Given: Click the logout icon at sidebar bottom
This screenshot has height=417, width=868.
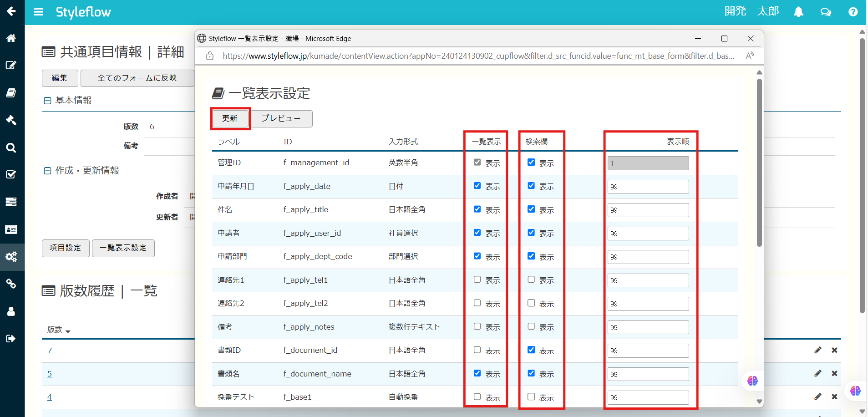Looking at the screenshot, I should point(11,338).
